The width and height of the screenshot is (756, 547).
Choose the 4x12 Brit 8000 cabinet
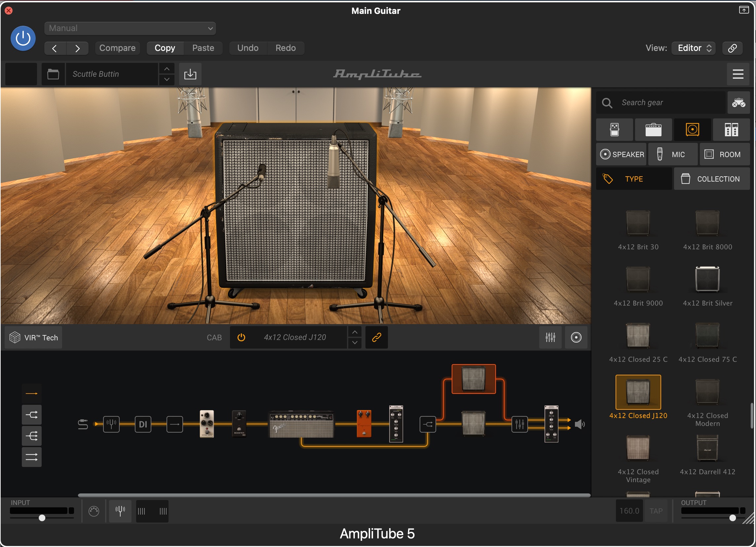point(708,230)
